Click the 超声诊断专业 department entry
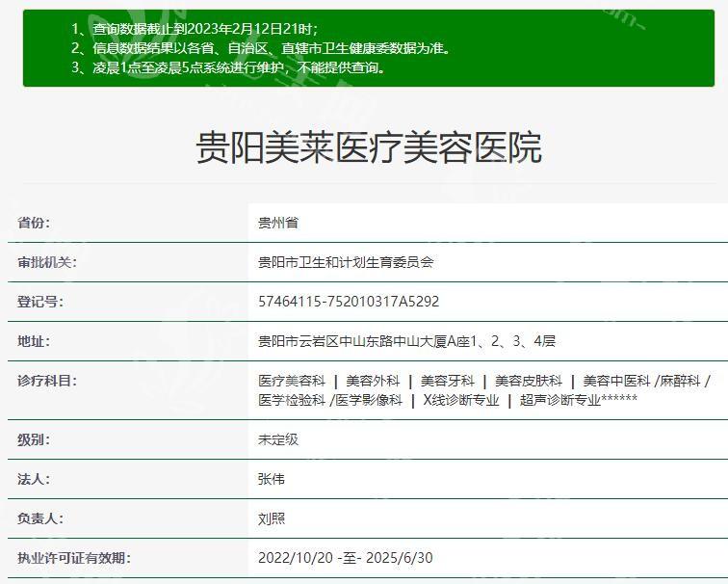 (559, 400)
